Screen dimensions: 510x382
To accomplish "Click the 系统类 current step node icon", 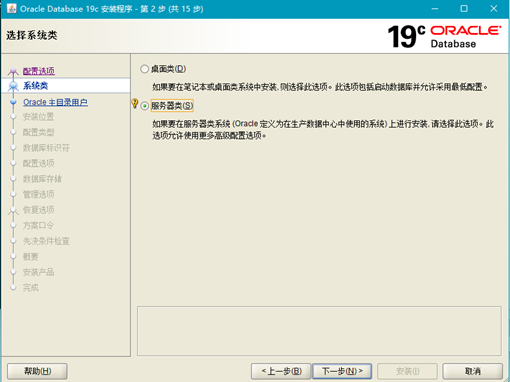I will pos(13,86).
